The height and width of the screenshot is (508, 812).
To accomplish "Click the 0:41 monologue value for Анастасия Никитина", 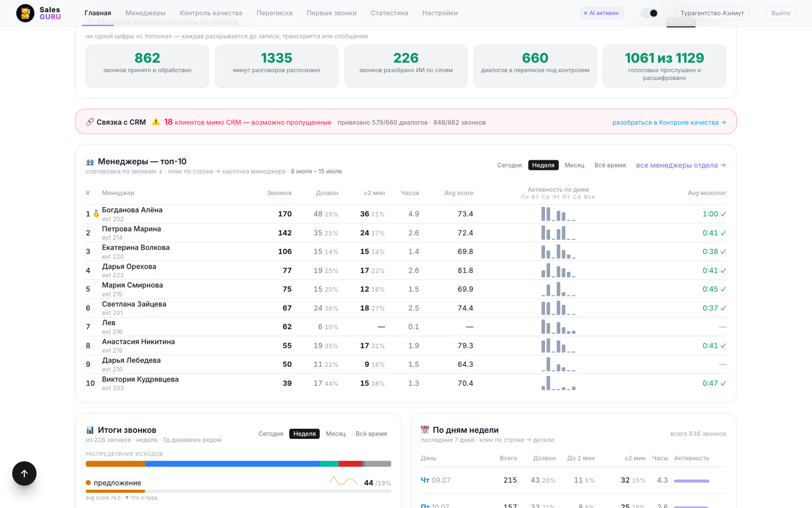I will pyautogui.click(x=714, y=345).
